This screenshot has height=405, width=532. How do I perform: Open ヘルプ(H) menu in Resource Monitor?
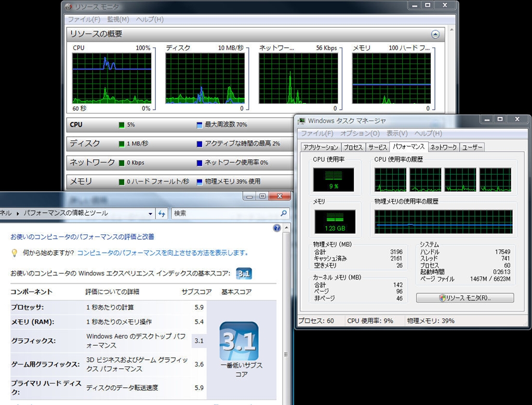(x=150, y=19)
